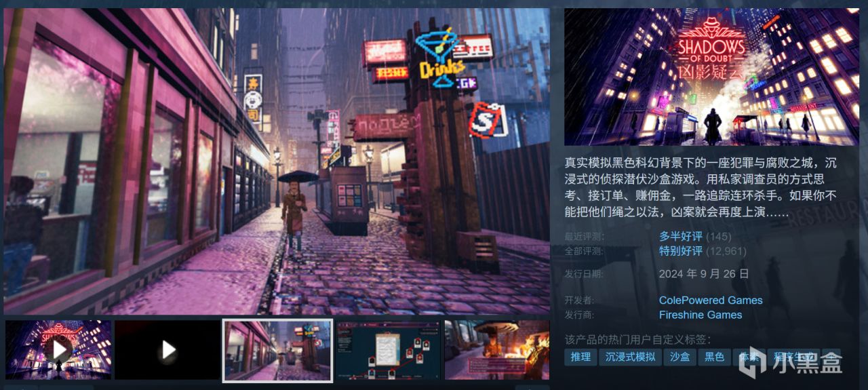868x390 pixels.
Task: Click the 发行日期 label
Action: point(584,273)
